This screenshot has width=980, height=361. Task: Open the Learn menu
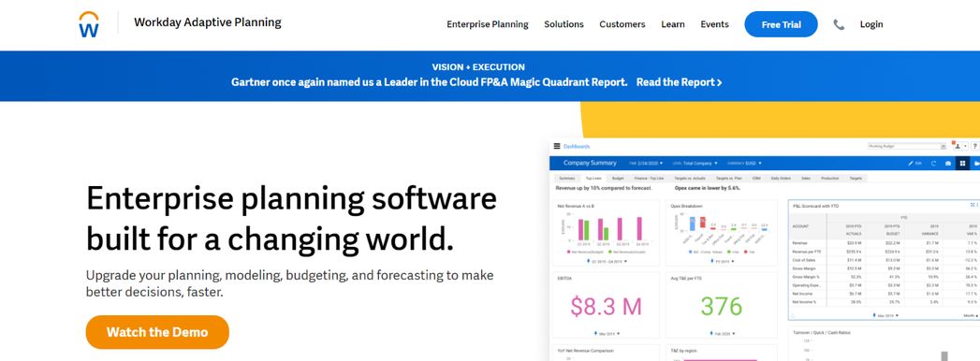coord(673,24)
